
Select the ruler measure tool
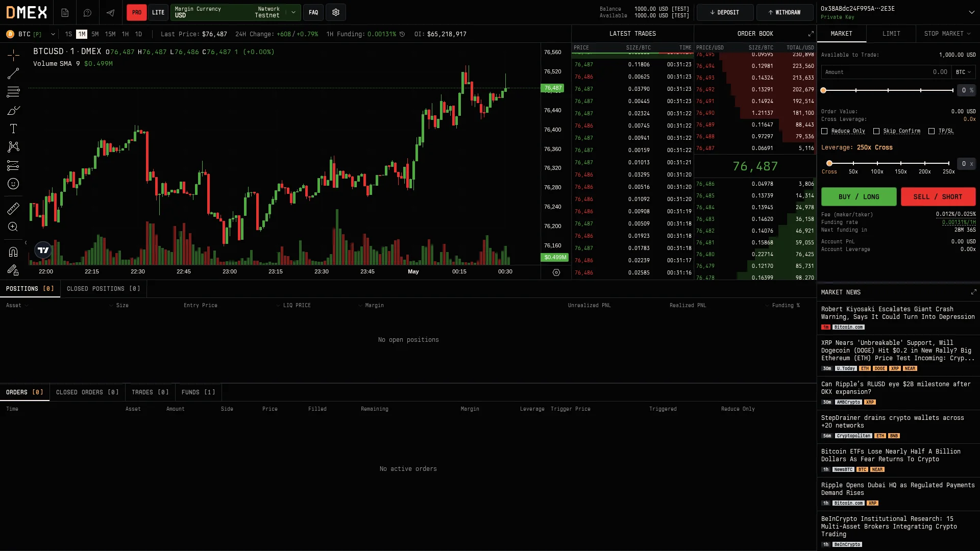coord(13,209)
